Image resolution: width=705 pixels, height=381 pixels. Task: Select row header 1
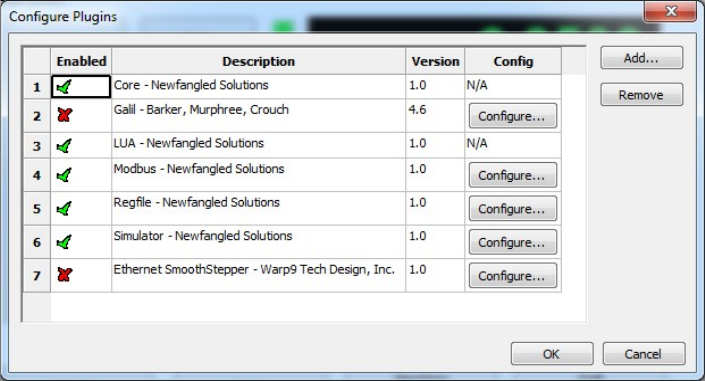click(37, 87)
